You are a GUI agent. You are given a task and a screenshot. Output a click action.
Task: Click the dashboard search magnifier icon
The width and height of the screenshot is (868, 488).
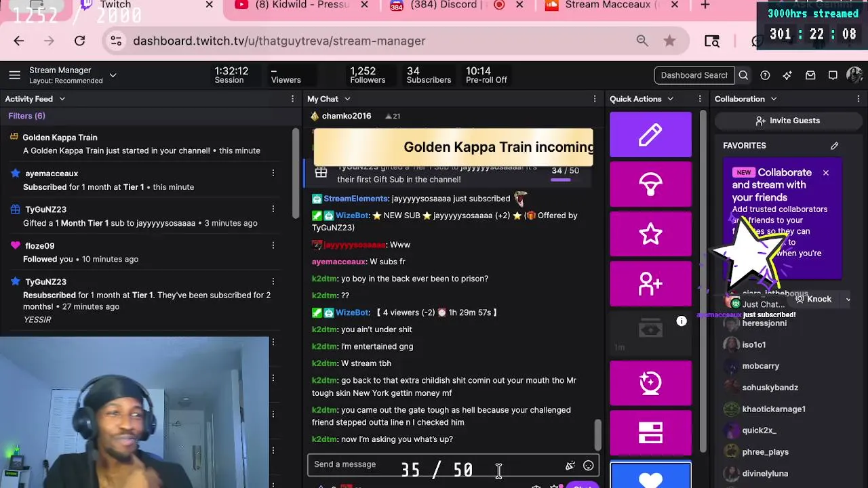point(743,75)
